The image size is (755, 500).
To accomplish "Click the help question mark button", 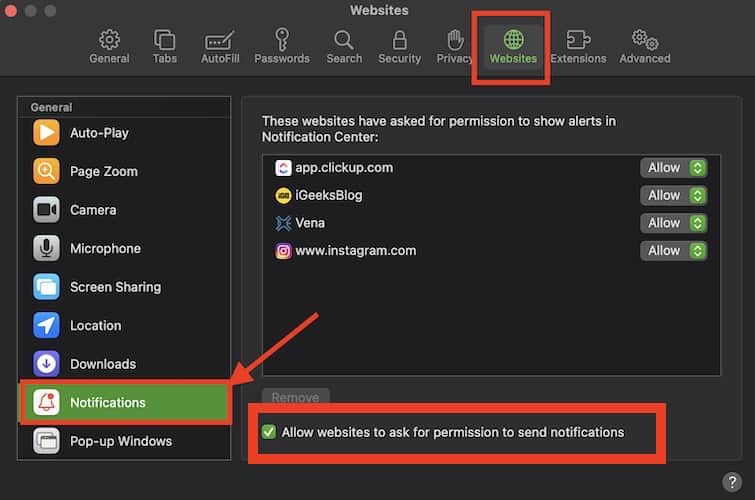I will coord(731,482).
